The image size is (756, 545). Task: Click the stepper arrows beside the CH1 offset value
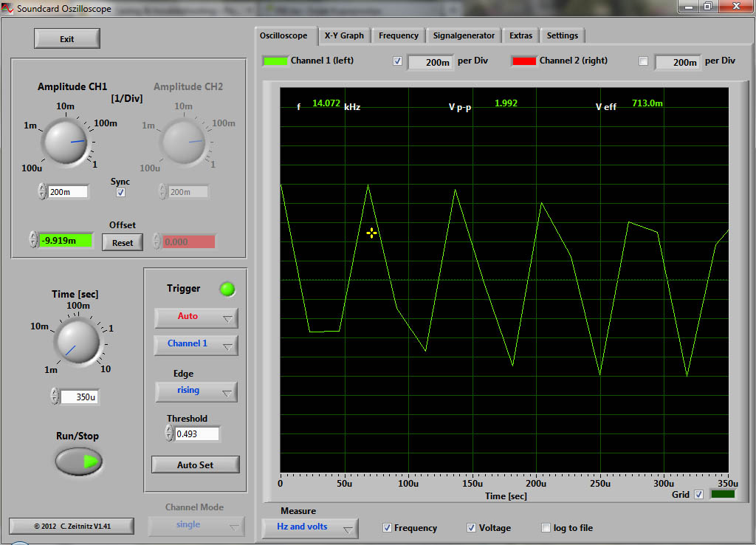pyautogui.click(x=32, y=240)
